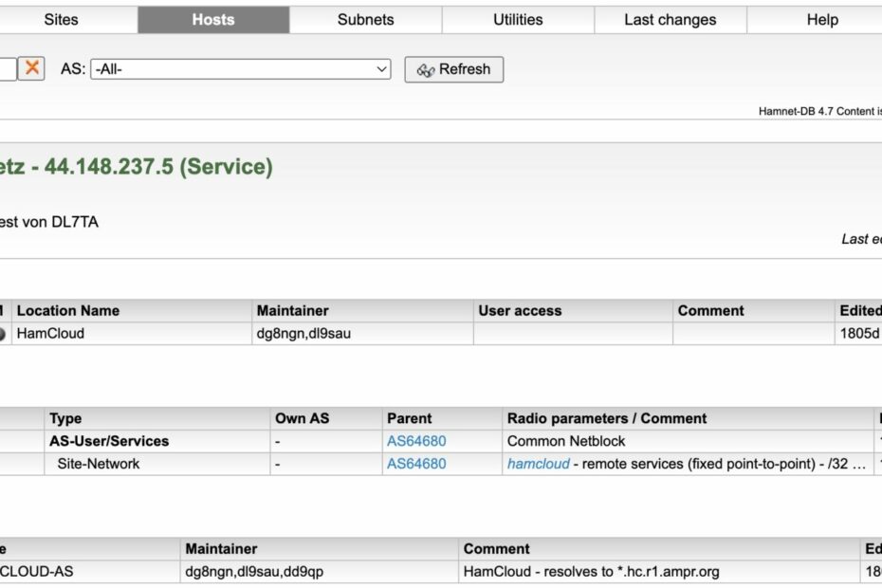Click the User access column header
882x588 pixels.
[520, 311]
